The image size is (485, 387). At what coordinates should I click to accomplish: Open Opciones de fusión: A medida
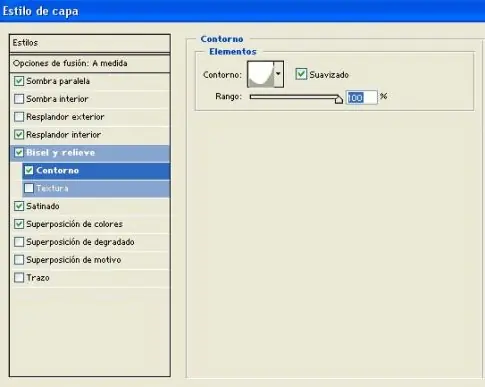90,63
